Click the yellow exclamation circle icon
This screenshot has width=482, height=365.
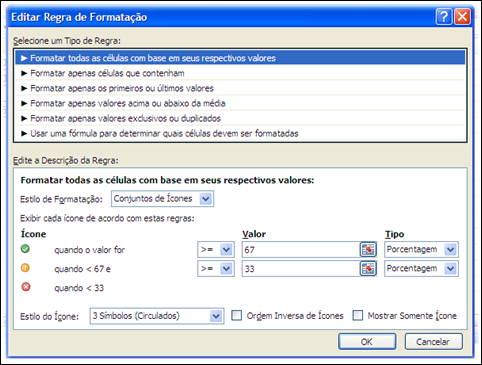25,268
